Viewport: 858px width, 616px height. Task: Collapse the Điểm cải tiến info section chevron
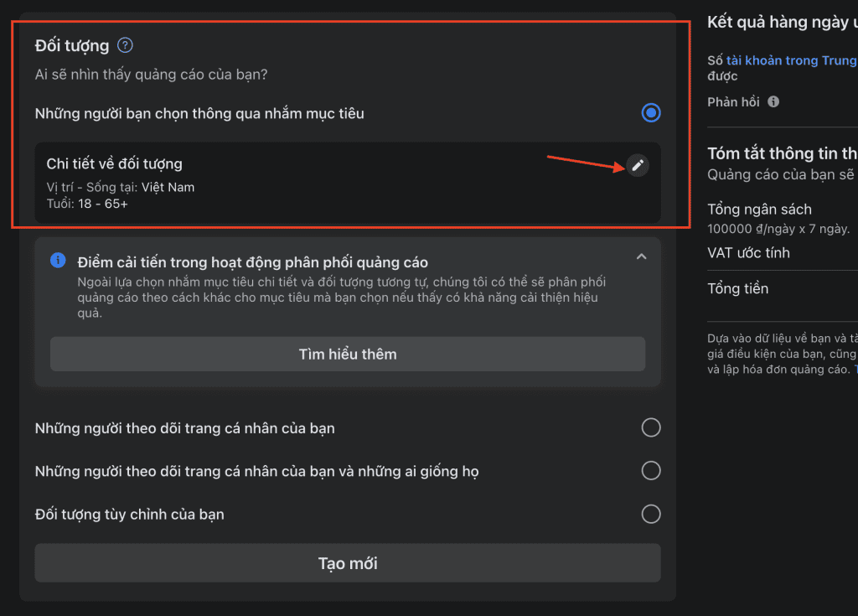coord(641,256)
